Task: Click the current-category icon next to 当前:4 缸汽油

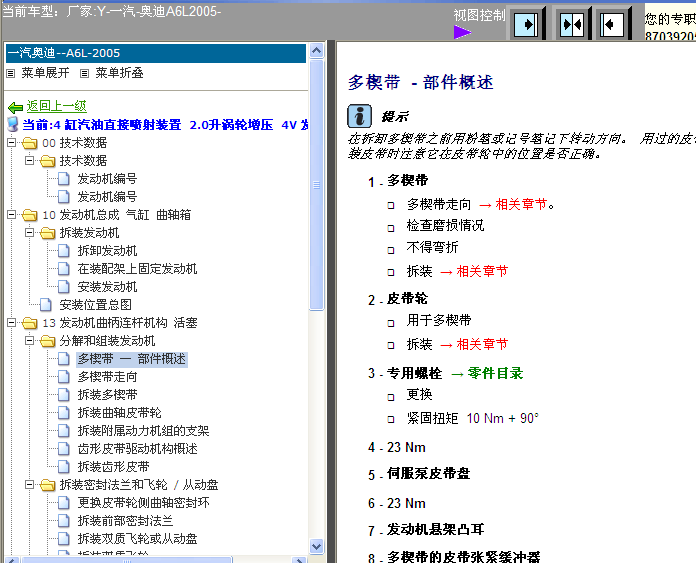Action: 13,124
